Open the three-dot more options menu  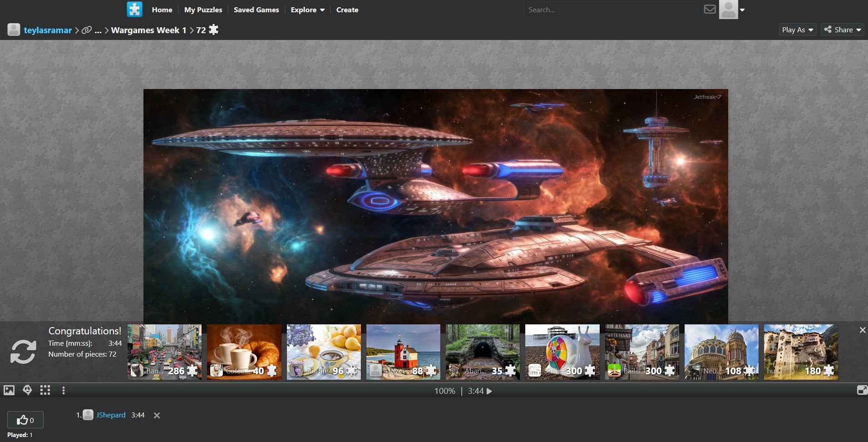(x=64, y=390)
